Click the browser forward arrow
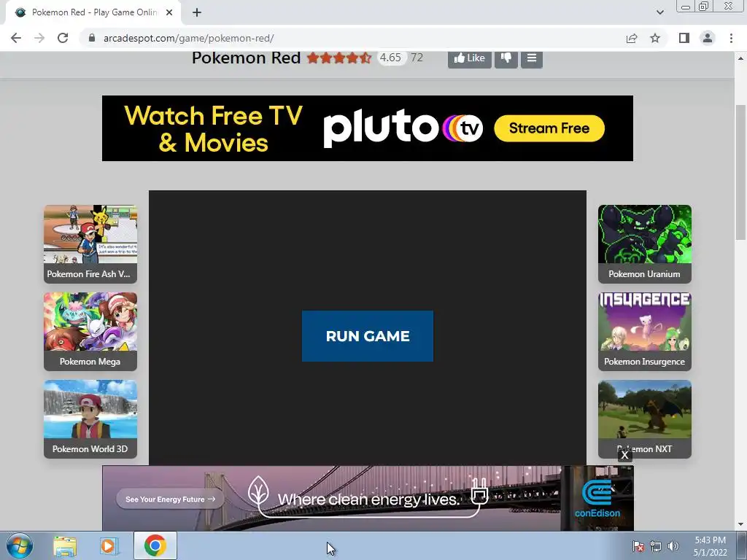747x560 pixels. click(39, 38)
